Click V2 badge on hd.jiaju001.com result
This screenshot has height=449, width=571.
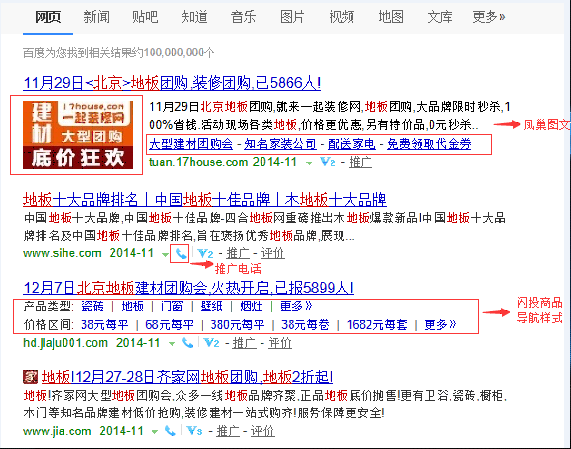click(x=212, y=343)
